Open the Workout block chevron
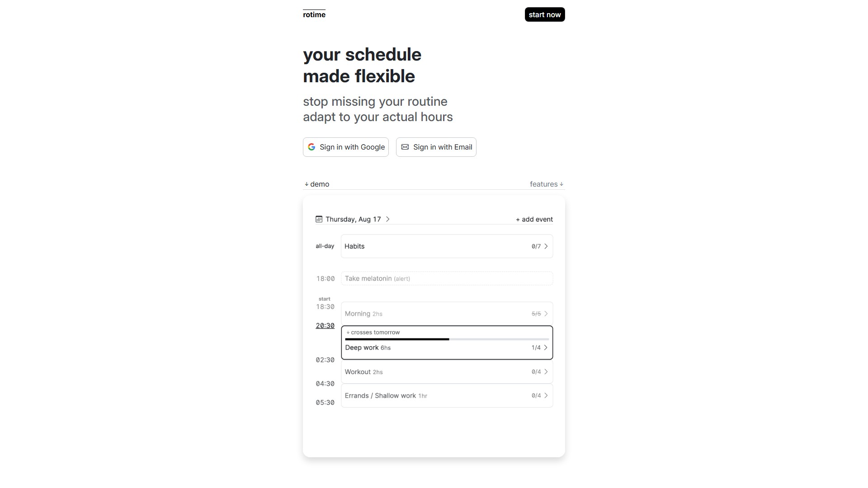Screen dimensions: 868x488 coord(546,371)
